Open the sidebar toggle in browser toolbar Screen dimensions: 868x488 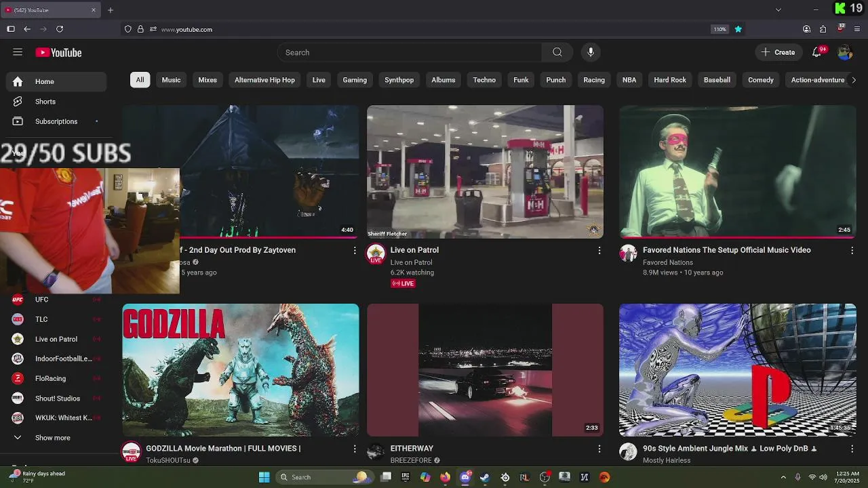[11, 29]
